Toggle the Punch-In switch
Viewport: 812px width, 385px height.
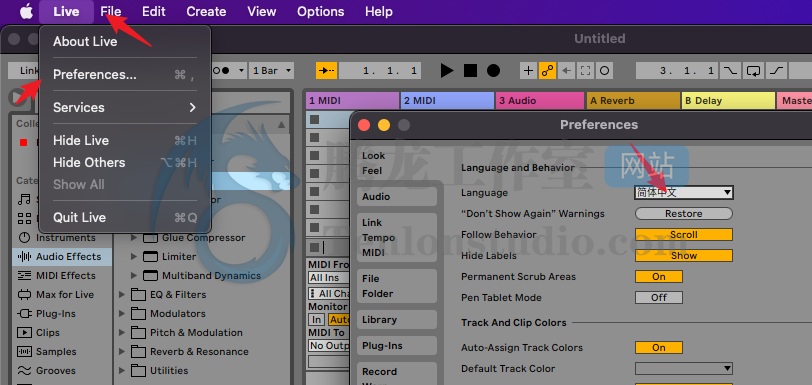pos(731,71)
